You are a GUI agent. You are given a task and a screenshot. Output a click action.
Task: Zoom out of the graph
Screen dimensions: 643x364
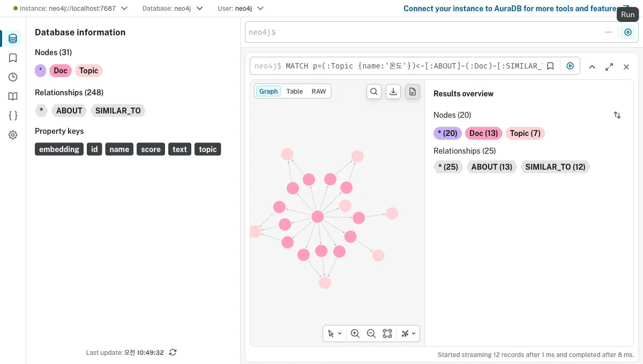(371, 333)
